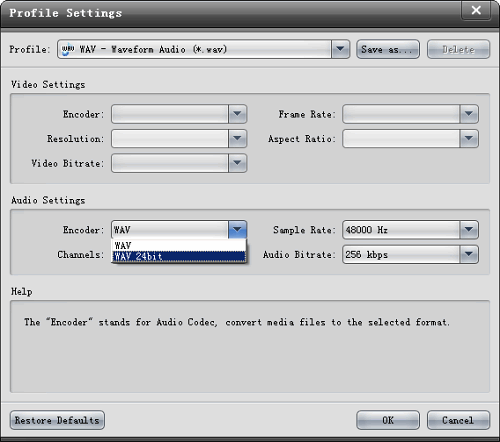
Task: Open the Resolution dropdown arrow
Action: click(237, 138)
